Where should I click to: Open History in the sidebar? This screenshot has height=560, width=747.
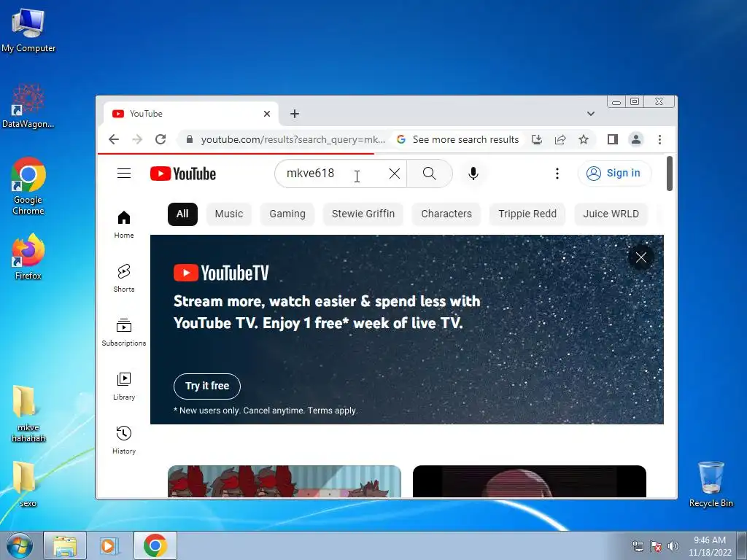[124, 440]
